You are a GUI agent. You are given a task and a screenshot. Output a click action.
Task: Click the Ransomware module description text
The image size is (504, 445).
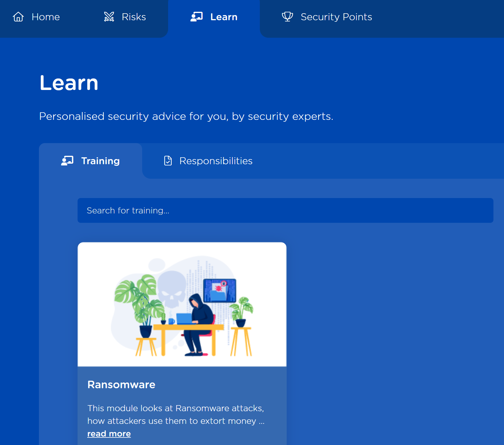pyautogui.click(x=176, y=415)
